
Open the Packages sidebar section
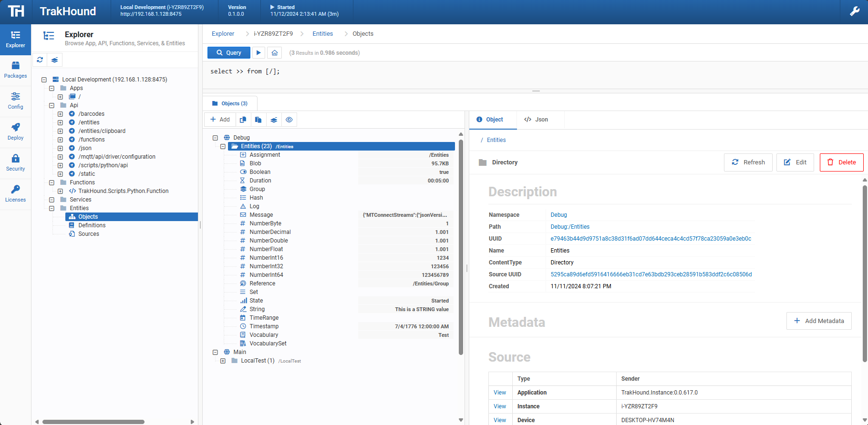click(15, 70)
